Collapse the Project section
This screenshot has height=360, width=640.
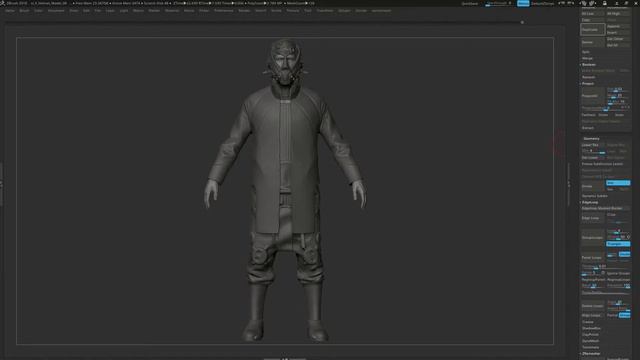pos(588,84)
